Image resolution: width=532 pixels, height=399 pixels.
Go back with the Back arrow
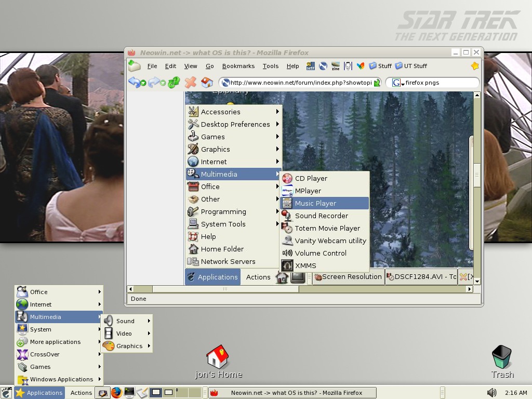pos(134,82)
